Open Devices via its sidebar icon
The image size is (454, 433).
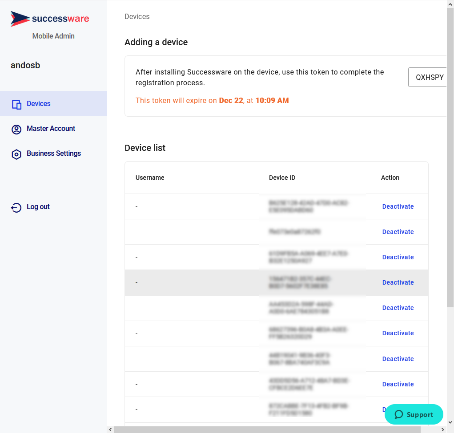tap(16, 104)
